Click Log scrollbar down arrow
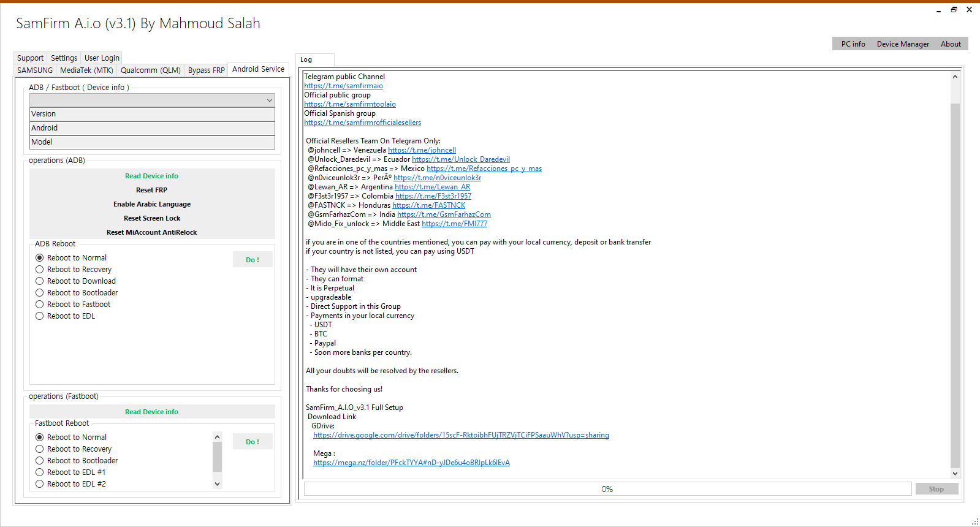The width and height of the screenshot is (980, 527). point(955,474)
